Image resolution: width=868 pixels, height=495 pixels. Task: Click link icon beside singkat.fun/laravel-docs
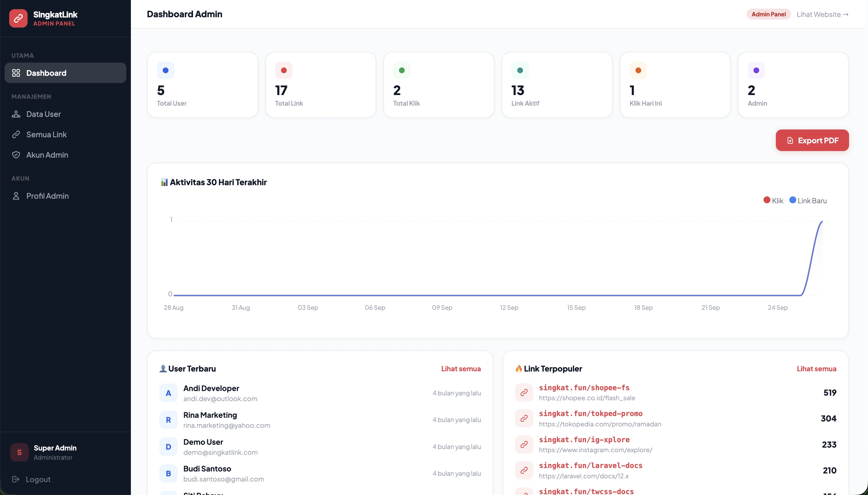tap(524, 470)
